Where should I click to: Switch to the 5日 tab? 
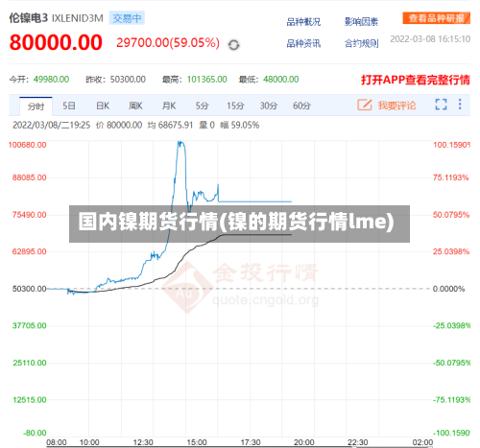[x=69, y=106]
